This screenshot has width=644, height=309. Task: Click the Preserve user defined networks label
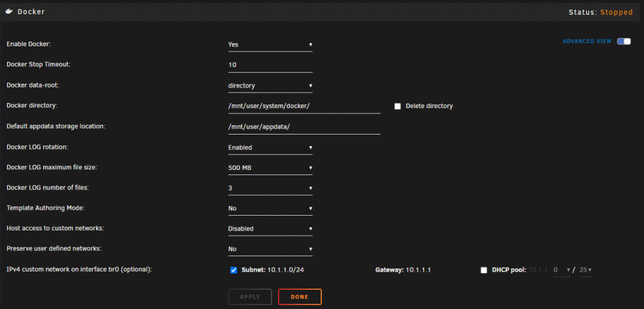coord(54,248)
